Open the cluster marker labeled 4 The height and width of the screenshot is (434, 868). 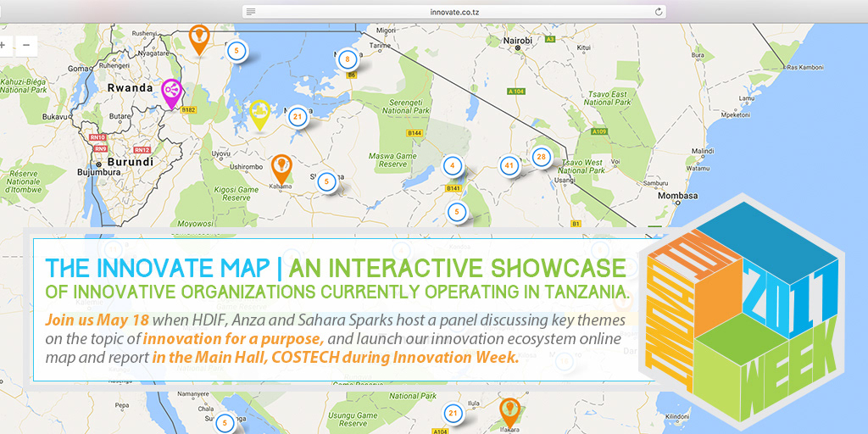(453, 165)
